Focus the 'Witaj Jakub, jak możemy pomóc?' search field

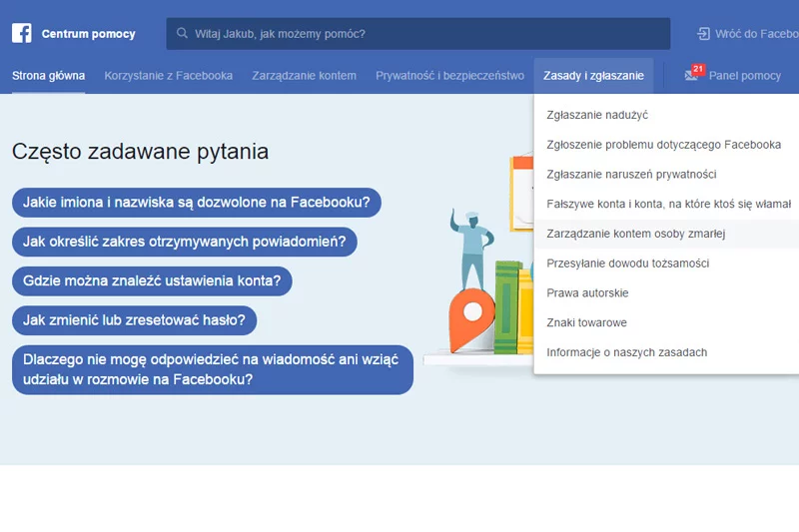pos(417,34)
